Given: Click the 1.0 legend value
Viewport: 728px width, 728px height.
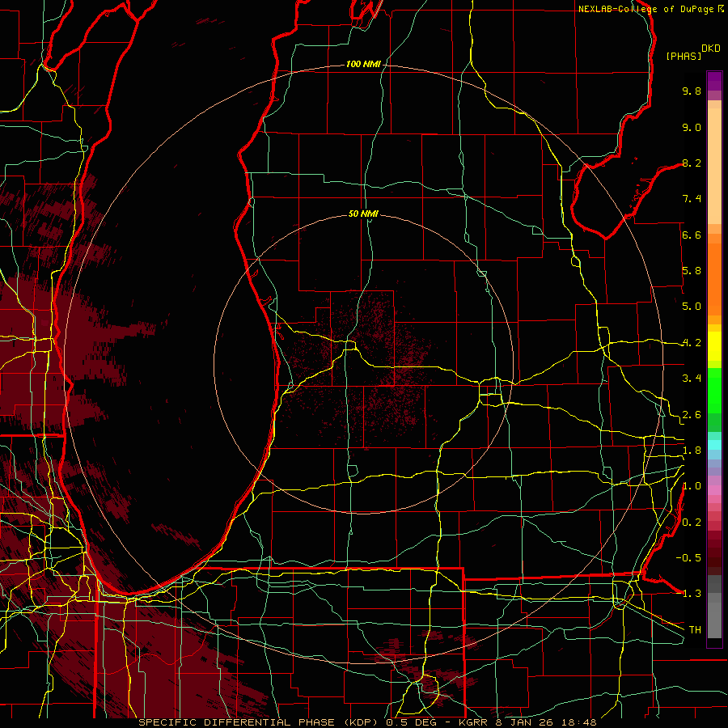Looking at the screenshot, I should [x=692, y=486].
